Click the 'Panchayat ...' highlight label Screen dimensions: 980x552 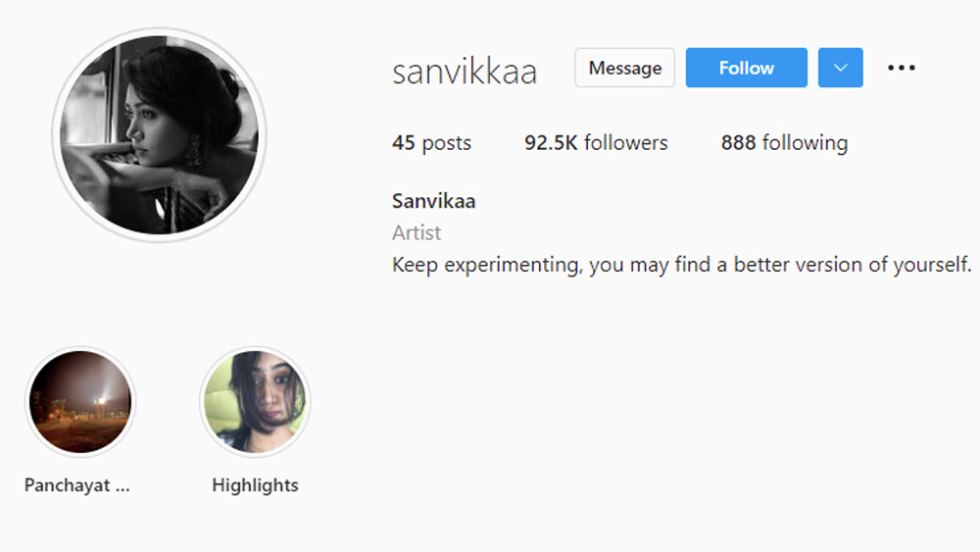[x=76, y=485]
